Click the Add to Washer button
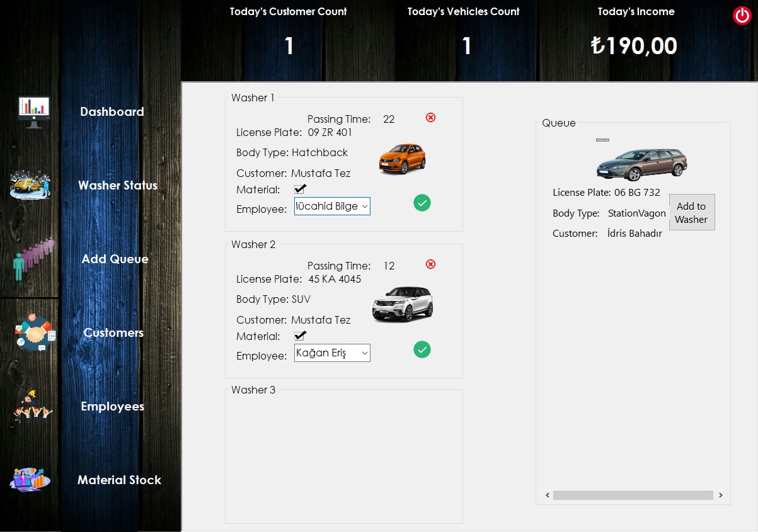 tap(692, 212)
